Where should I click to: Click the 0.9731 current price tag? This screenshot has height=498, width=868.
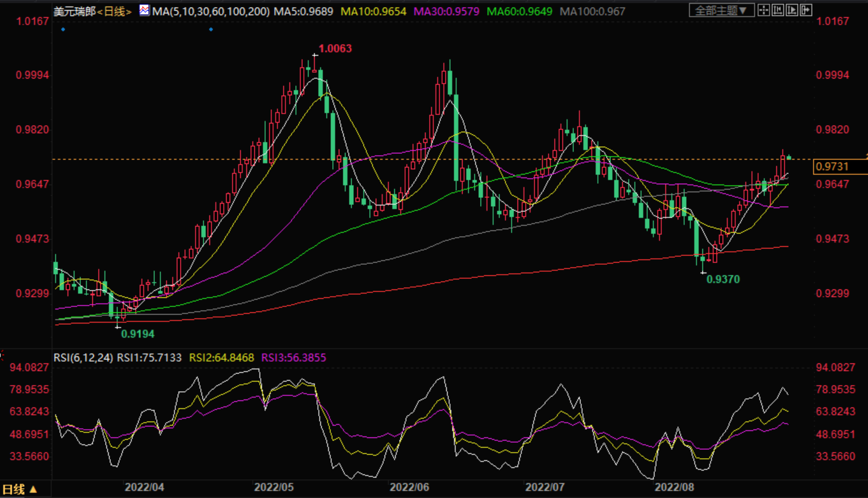[832, 167]
